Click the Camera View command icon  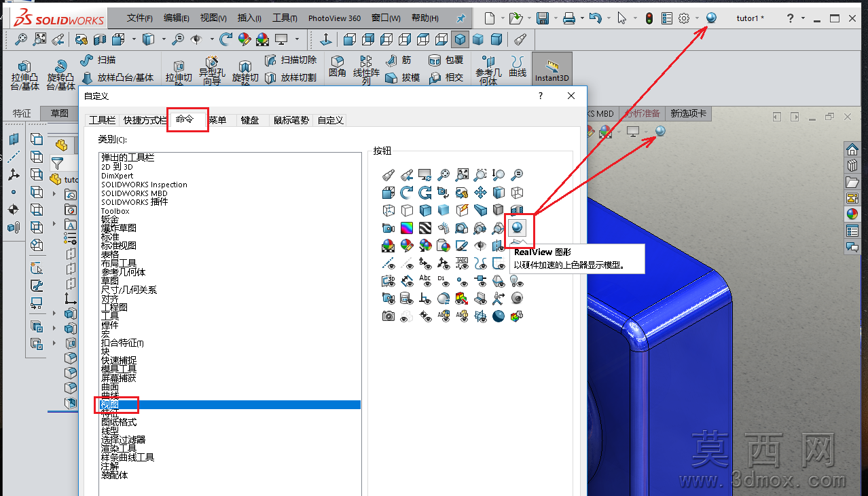[x=388, y=228]
